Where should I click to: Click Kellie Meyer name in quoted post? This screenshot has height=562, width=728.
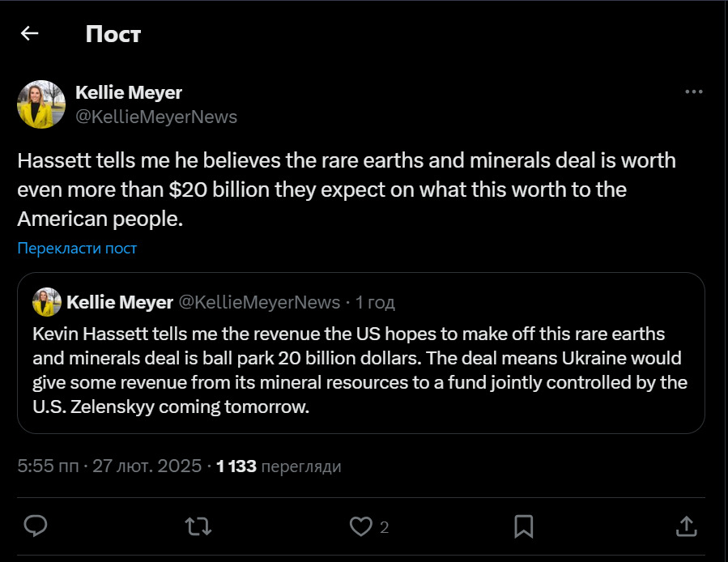pyautogui.click(x=120, y=302)
